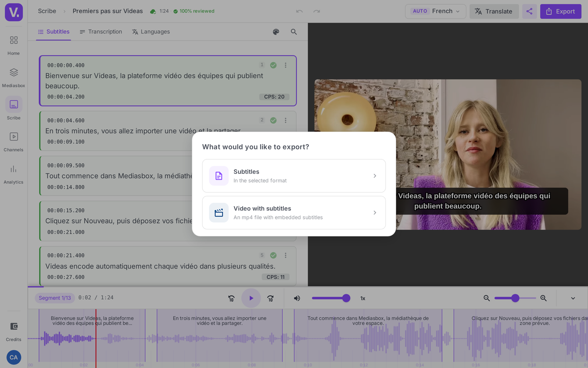Click start timestamp 00:00:00.400

pos(66,66)
